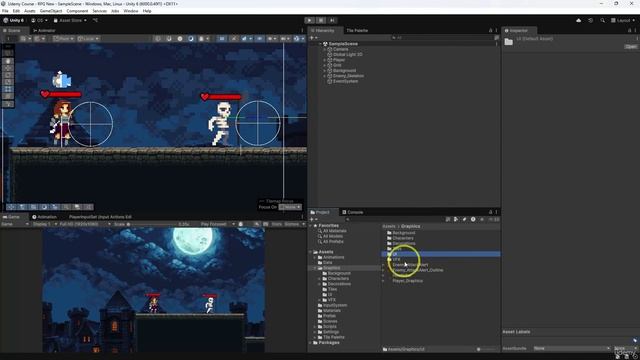Select the View hand tool in Scene

tap(8, 61)
